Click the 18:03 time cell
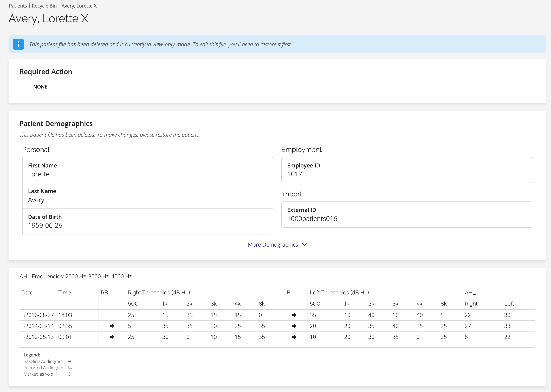This screenshot has width=551, height=392. point(65,315)
